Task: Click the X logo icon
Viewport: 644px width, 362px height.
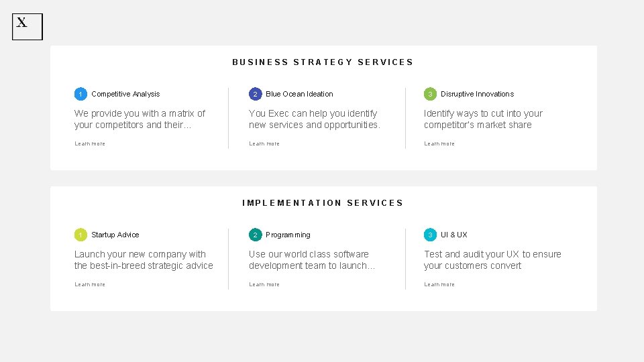Action: point(27,27)
